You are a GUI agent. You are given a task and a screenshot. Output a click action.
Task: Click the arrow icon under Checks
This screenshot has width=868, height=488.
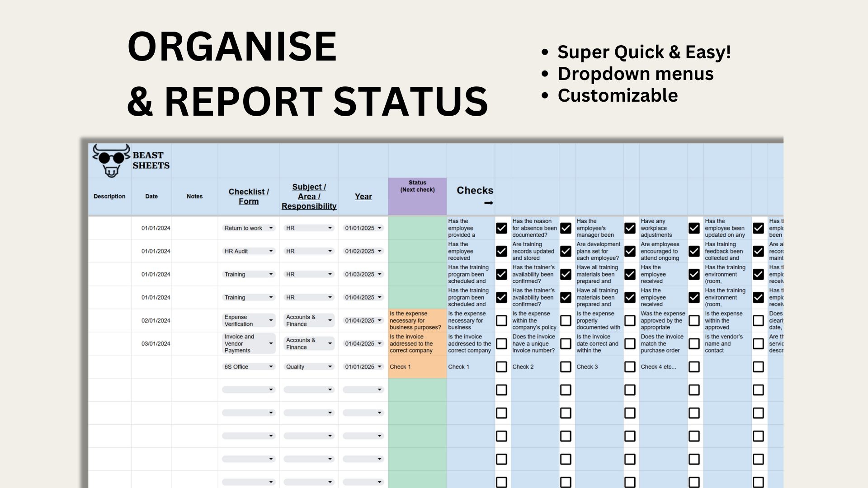tap(488, 203)
